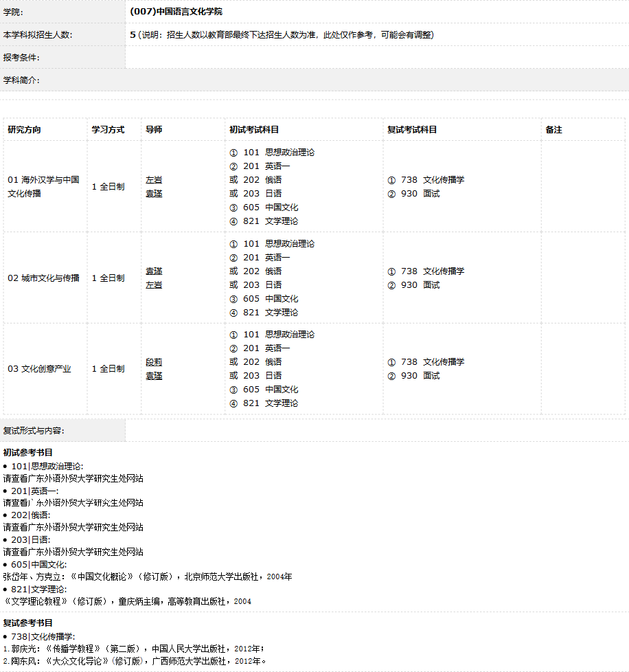Click the 复试参考书目 heading
Screen dimensions: 629x672
click(x=28, y=623)
